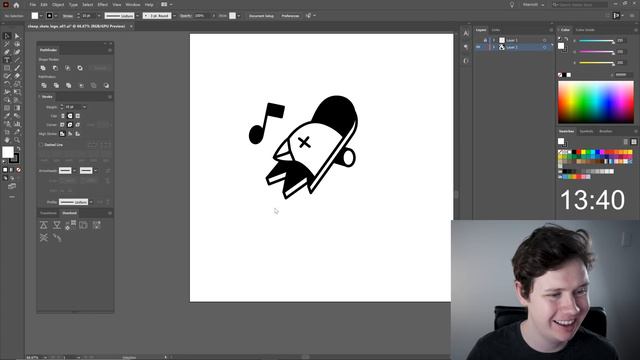Open Variable Width Profile dropdown in control bar
Screen dimensions: 640x360
point(138,16)
